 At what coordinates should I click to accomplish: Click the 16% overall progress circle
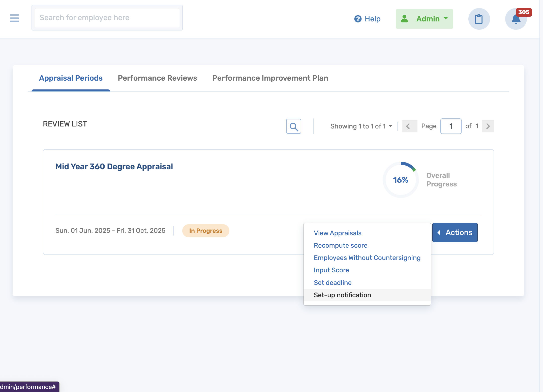pos(400,180)
